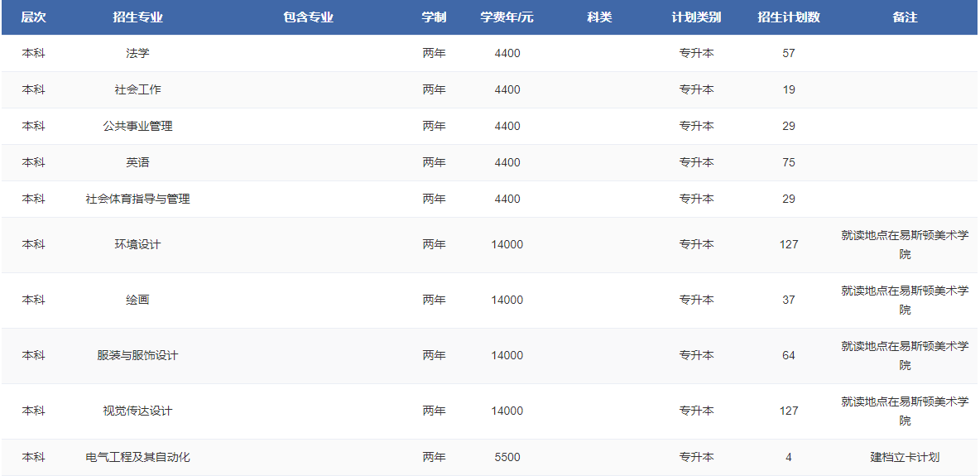Click the 备注 column header
Viewport: 980px width, 476px height.
pyautogui.click(x=905, y=17)
